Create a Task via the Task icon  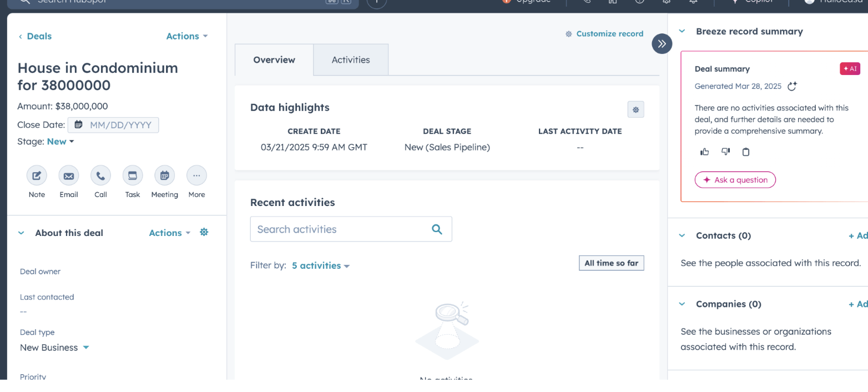[133, 176]
